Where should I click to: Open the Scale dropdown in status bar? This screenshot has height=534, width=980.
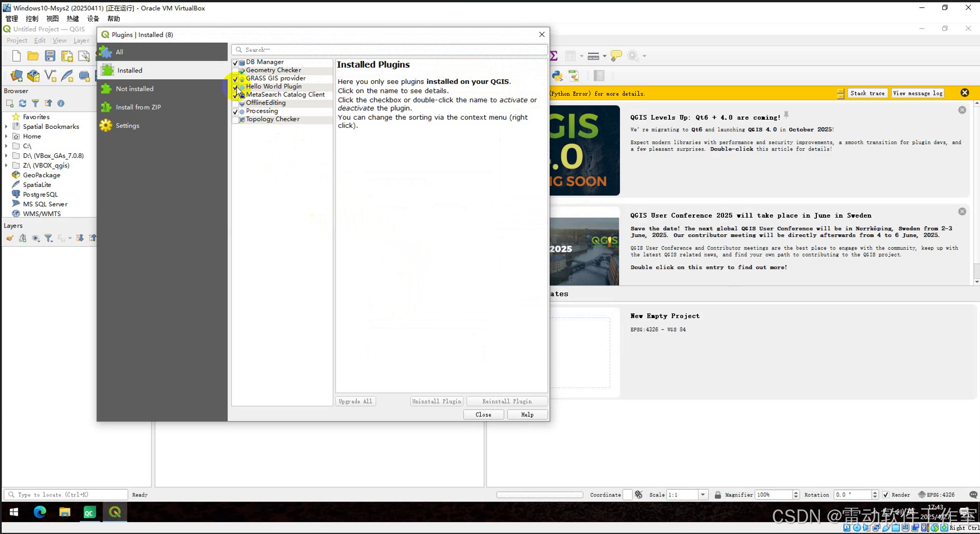[x=703, y=495]
